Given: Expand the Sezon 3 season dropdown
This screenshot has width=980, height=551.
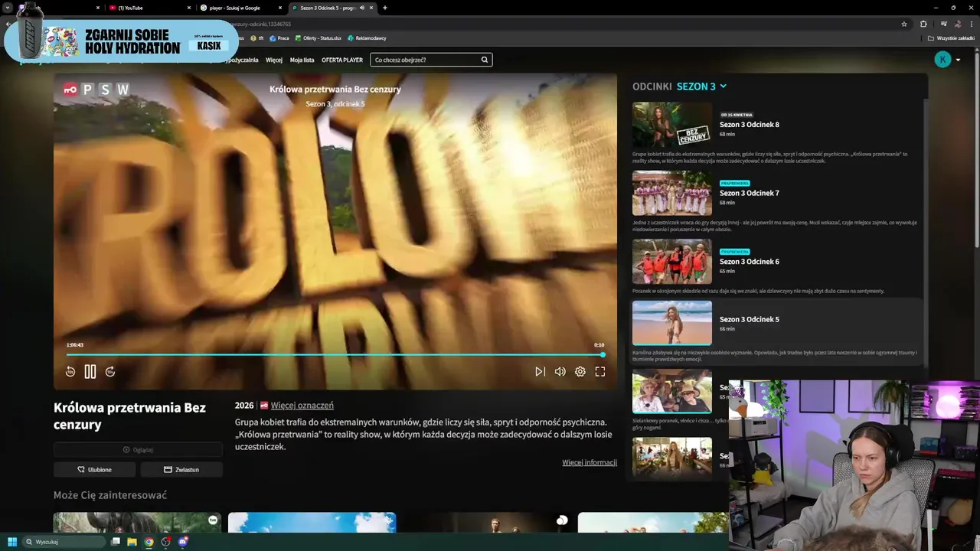Looking at the screenshot, I should [x=701, y=86].
